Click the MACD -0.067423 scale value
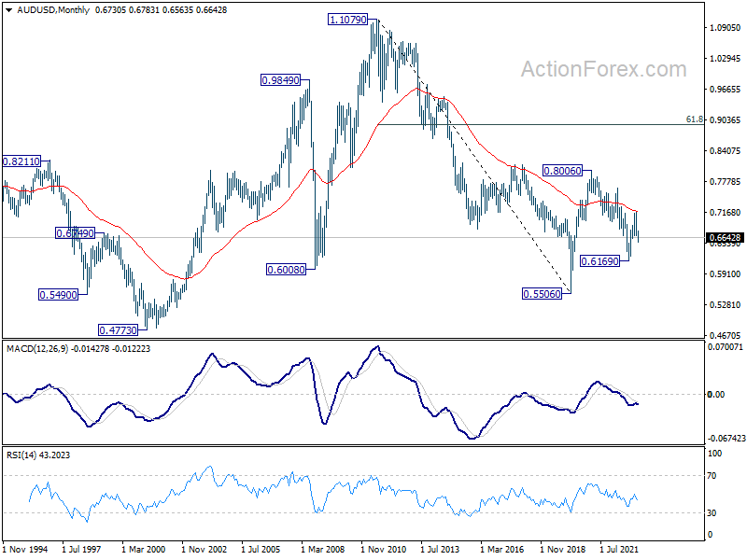 [726, 438]
